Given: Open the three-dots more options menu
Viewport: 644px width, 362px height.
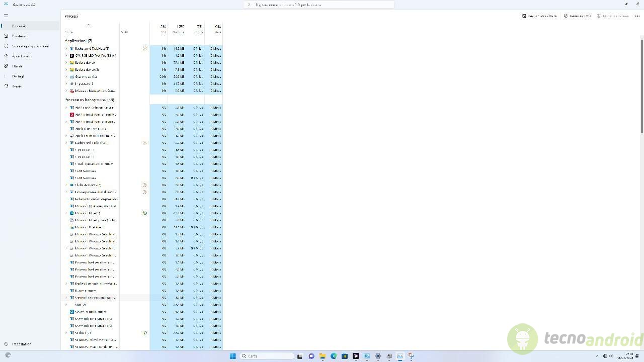Looking at the screenshot, I should (637, 16).
